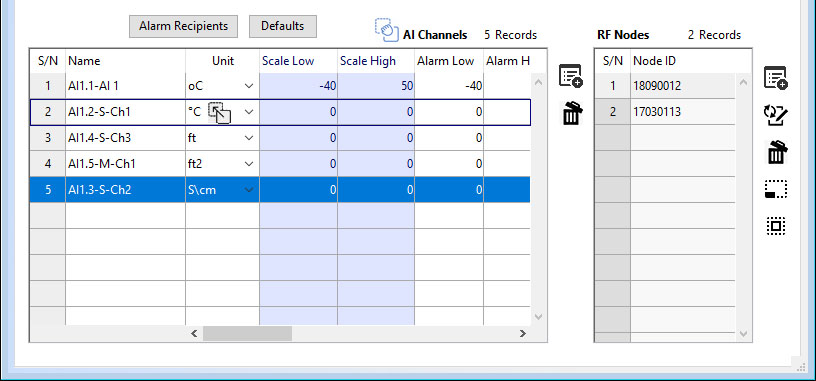Click Scale Low value -40 in row 1
The image size is (816, 381).
click(298, 86)
